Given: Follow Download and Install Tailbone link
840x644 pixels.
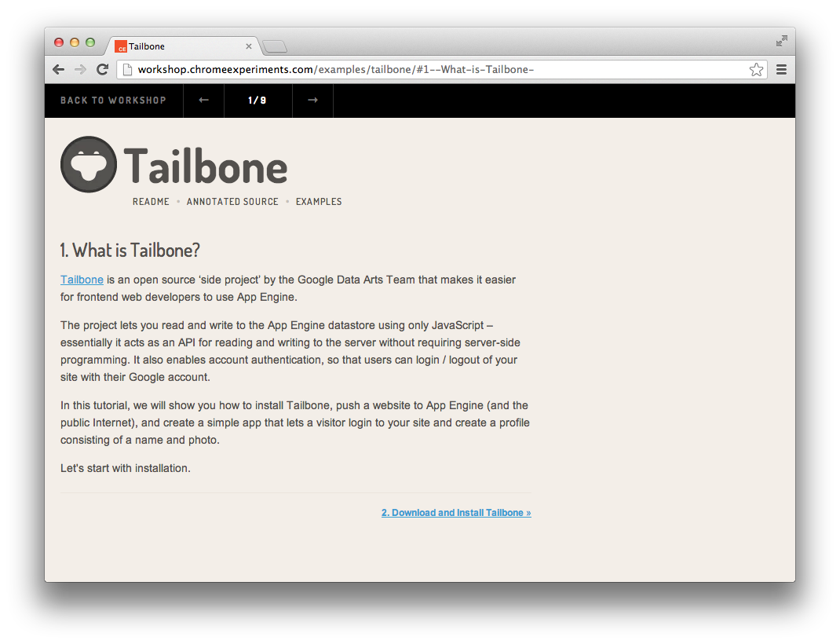Looking at the screenshot, I should click(x=456, y=513).
